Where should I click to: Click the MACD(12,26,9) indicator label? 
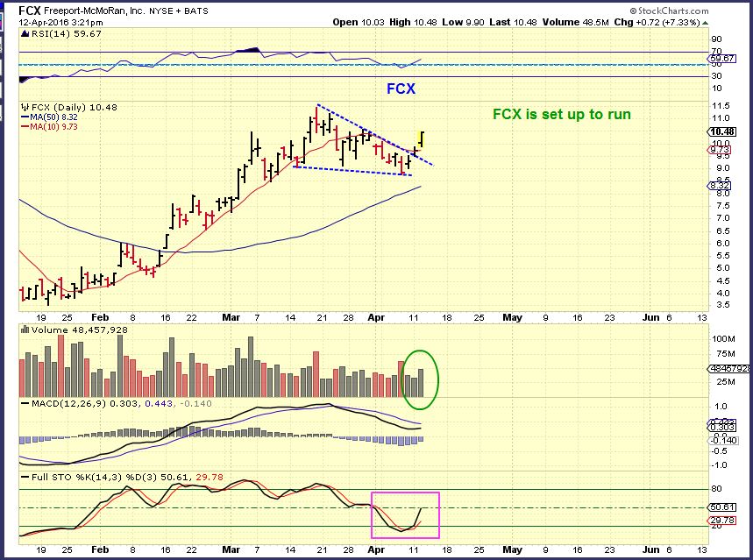[x=68, y=403]
